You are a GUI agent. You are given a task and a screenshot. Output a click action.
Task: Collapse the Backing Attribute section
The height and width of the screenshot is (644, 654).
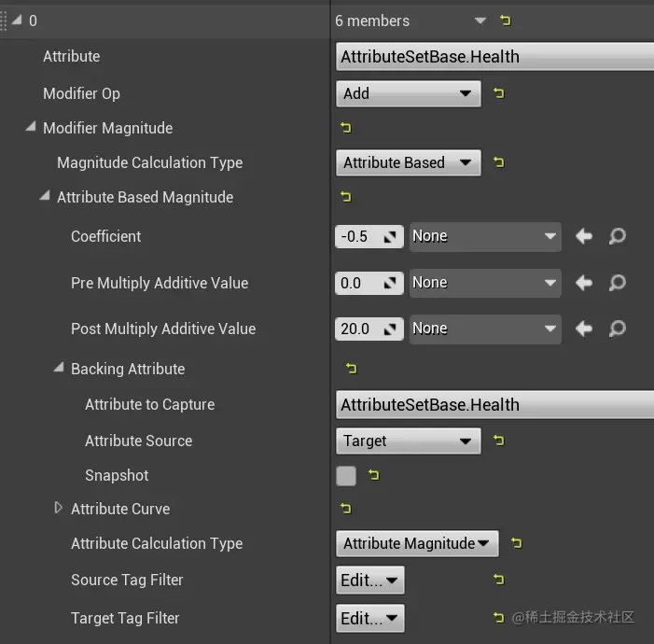click(x=59, y=369)
